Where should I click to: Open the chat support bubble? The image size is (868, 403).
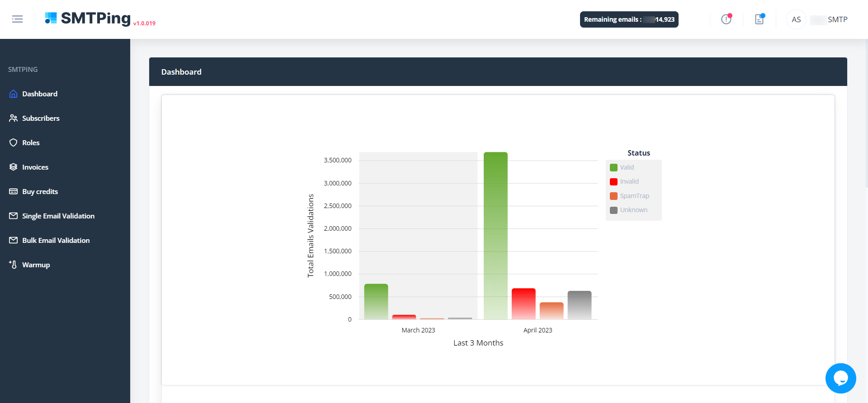coord(840,378)
